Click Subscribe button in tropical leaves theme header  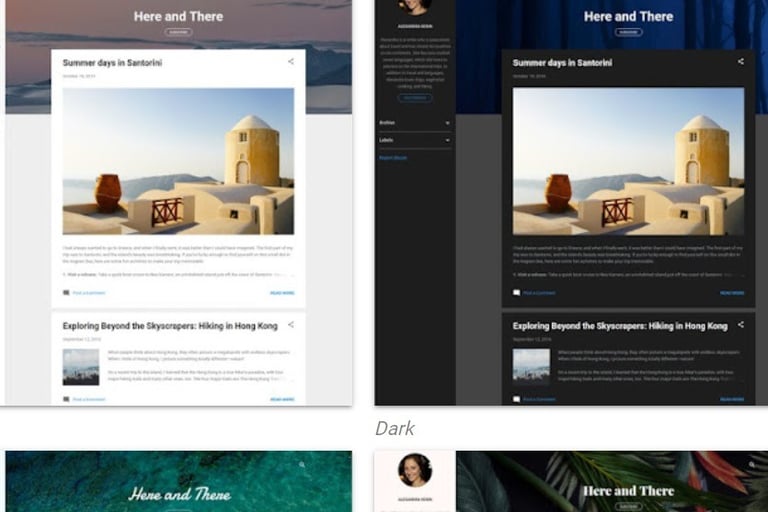[628, 506]
